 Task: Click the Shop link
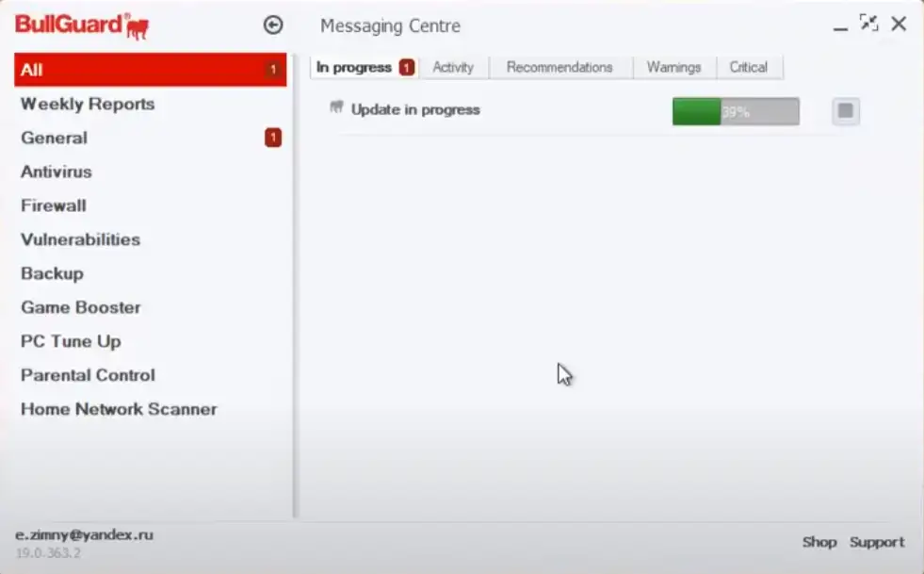(x=819, y=542)
